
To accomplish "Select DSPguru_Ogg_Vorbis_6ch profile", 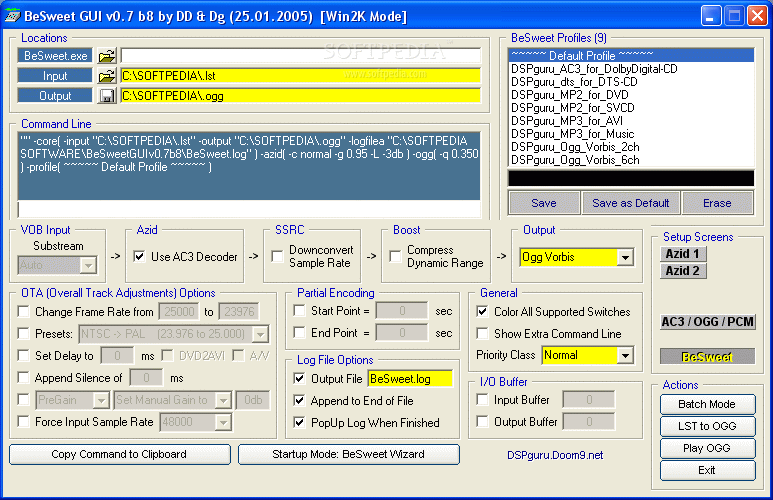I will 631,160.
